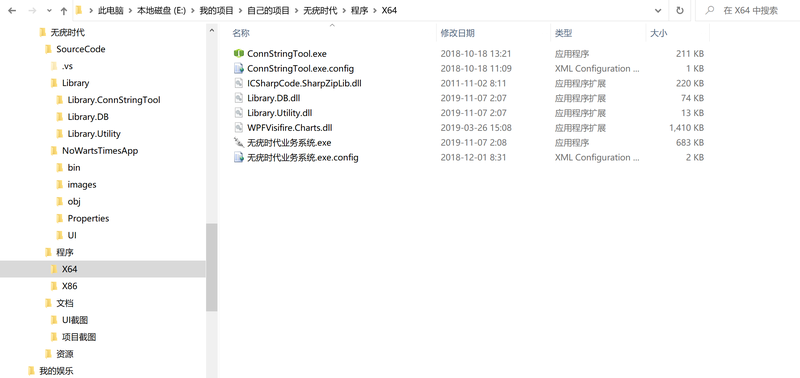Select 自己的项目 in the breadcrumb
Image resolution: width=800 pixels, height=378 pixels.
coord(268,10)
